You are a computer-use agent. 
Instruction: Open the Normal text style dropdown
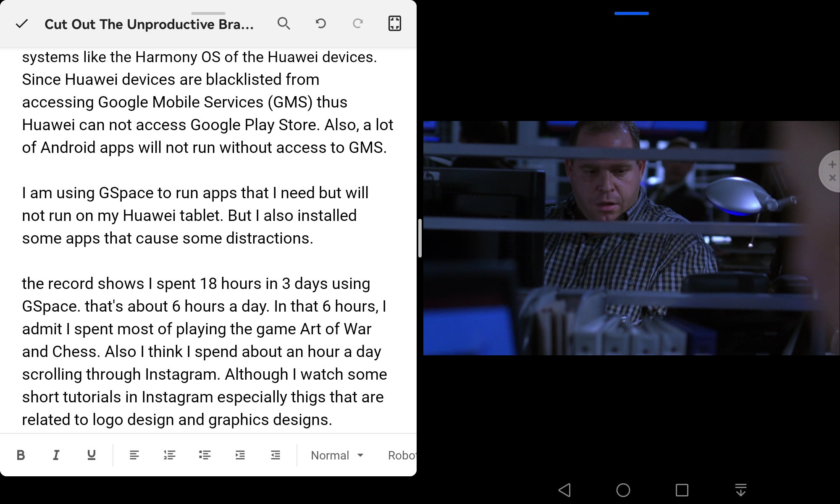[337, 455]
